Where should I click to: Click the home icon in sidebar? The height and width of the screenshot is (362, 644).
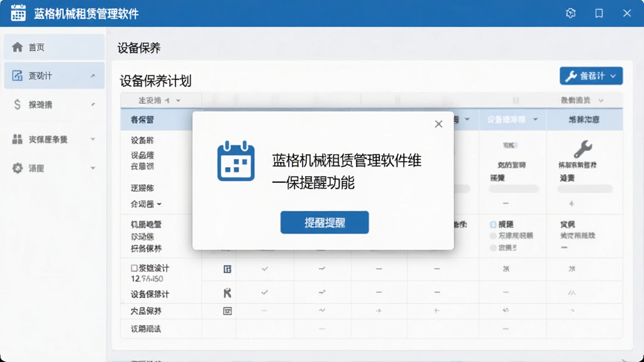17,47
